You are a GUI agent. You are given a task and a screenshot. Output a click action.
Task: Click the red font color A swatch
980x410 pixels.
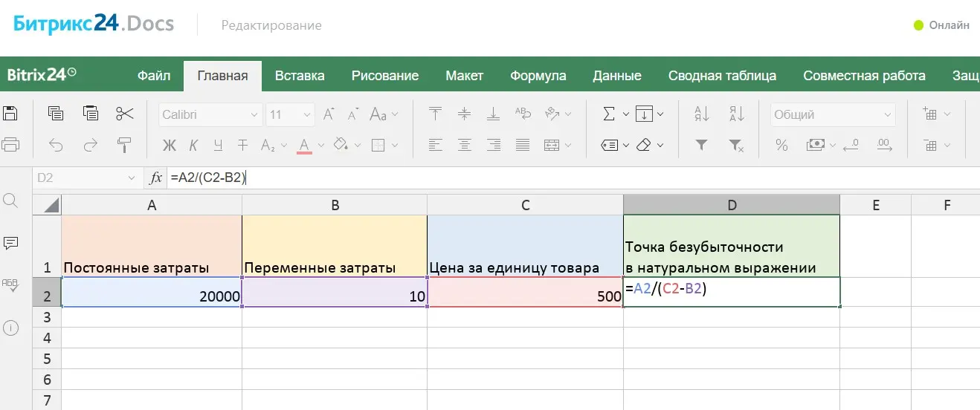(304, 145)
